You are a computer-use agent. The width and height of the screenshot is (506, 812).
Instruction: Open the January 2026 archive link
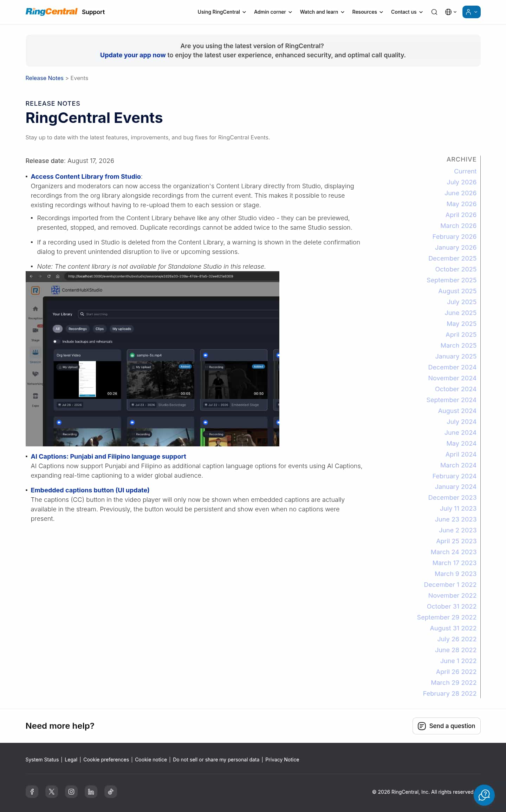pos(456,248)
